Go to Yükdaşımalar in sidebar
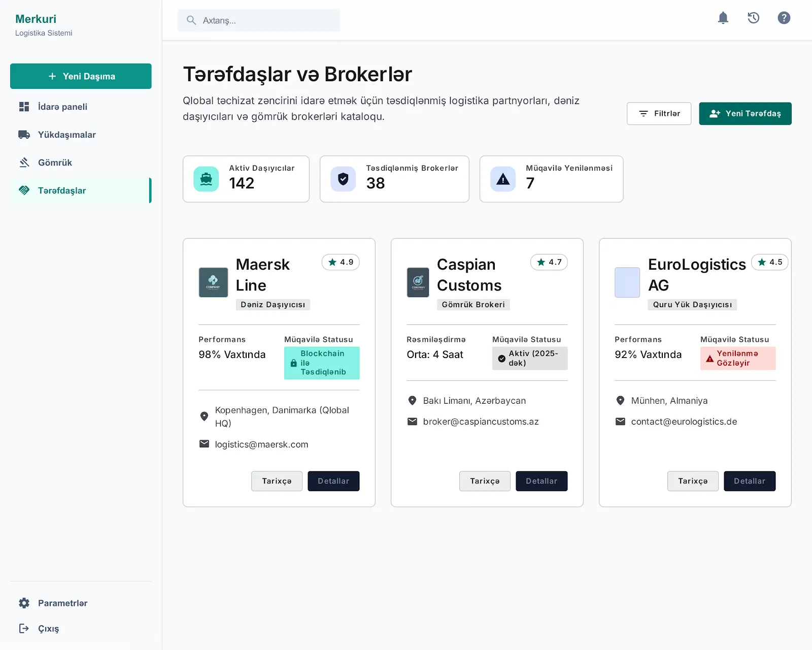 (x=81, y=135)
